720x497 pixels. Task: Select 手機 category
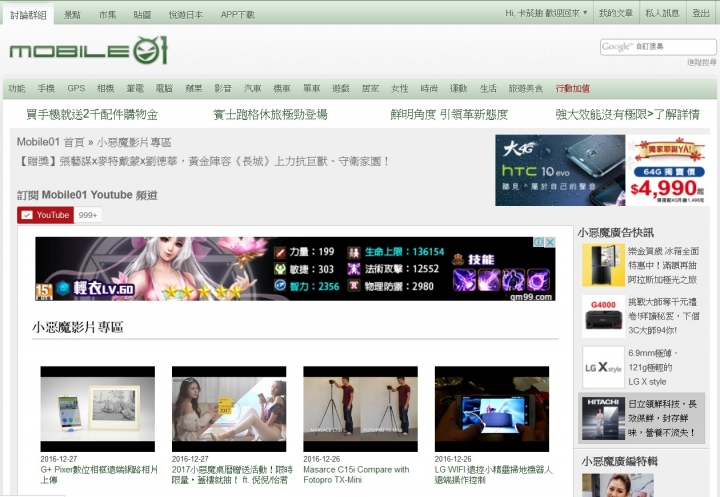pyautogui.click(x=46, y=88)
